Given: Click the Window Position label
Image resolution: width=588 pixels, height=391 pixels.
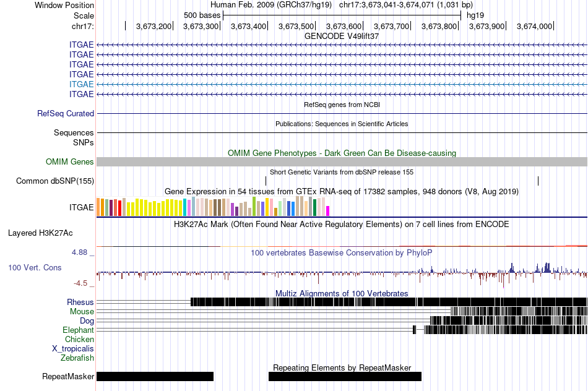Looking at the screenshot, I should click(x=64, y=5).
